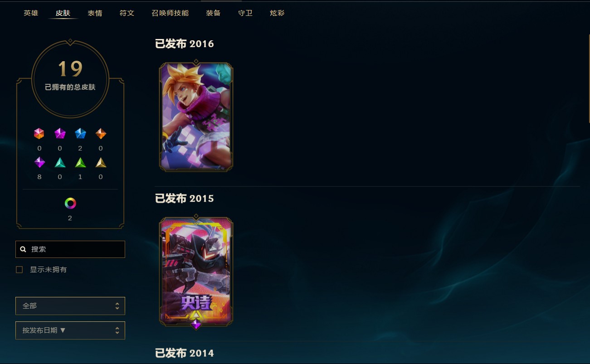Click the green triangle gem icon

click(80, 162)
